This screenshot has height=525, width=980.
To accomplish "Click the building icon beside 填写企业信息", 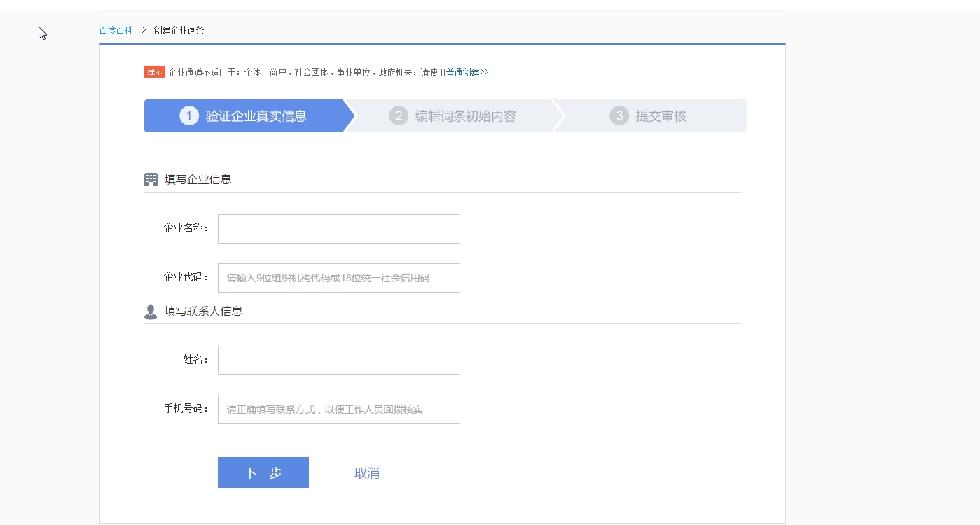I will pyautogui.click(x=151, y=179).
